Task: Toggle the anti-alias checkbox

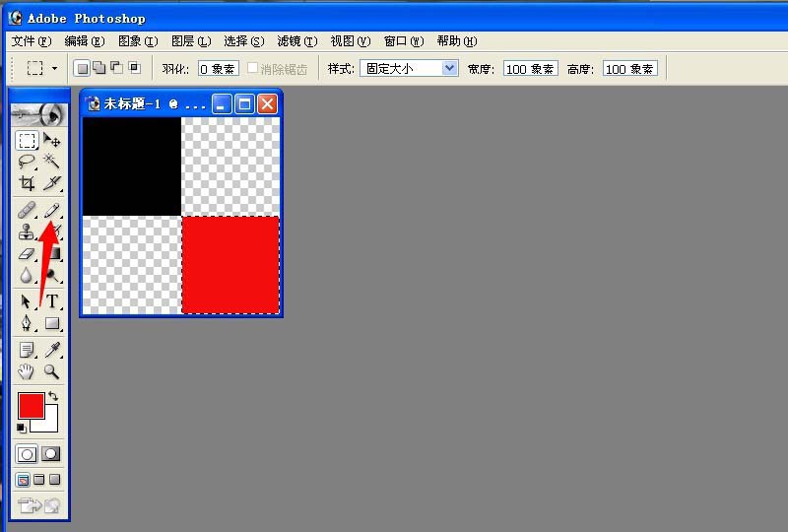Action: (x=253, y=68)
